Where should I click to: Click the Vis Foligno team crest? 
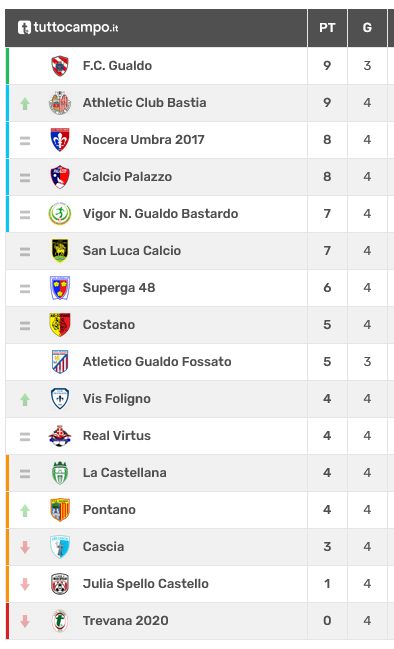(60, 399)
